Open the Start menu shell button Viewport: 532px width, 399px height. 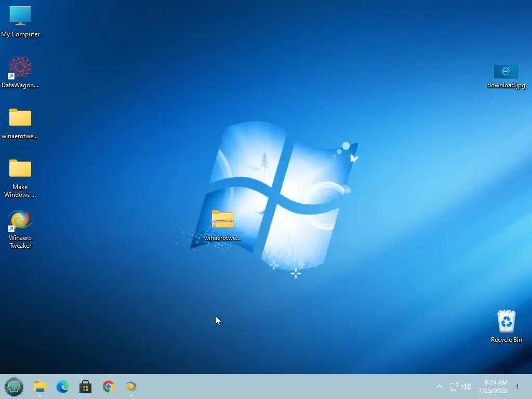[x=14, y=387]
